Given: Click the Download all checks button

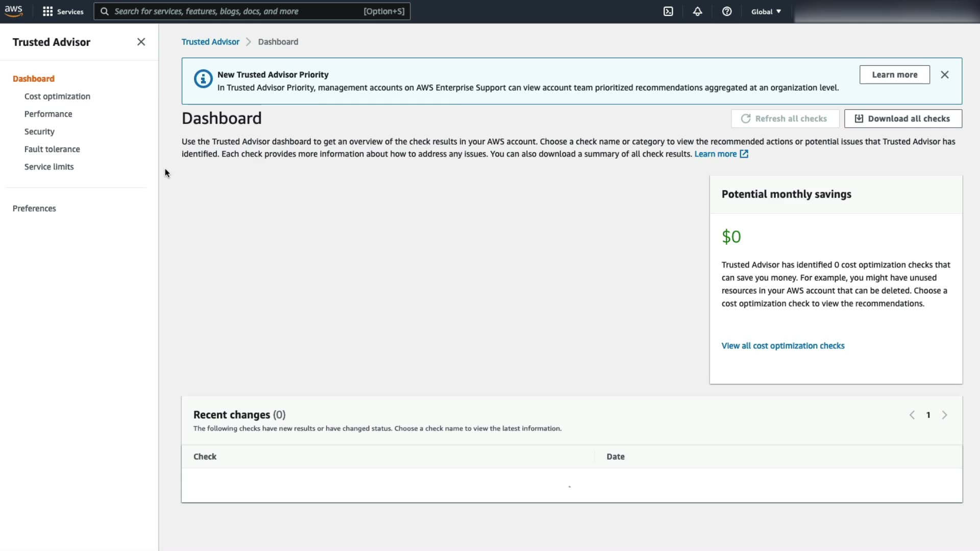Looking at the screenshot, I should (x=903, y=118).
